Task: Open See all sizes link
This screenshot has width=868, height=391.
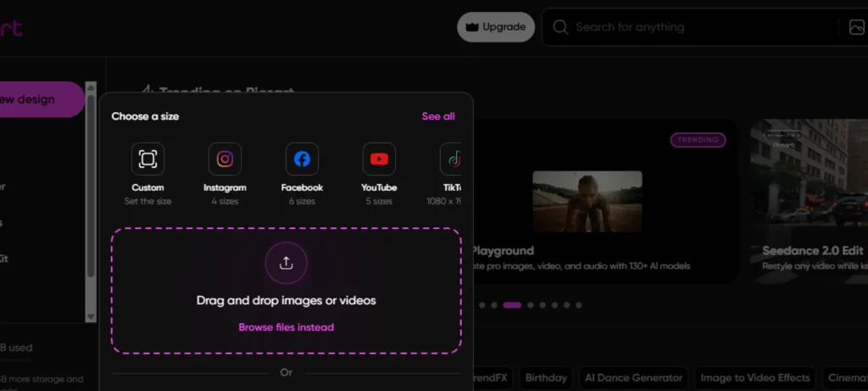Action: tap(438, 116)
